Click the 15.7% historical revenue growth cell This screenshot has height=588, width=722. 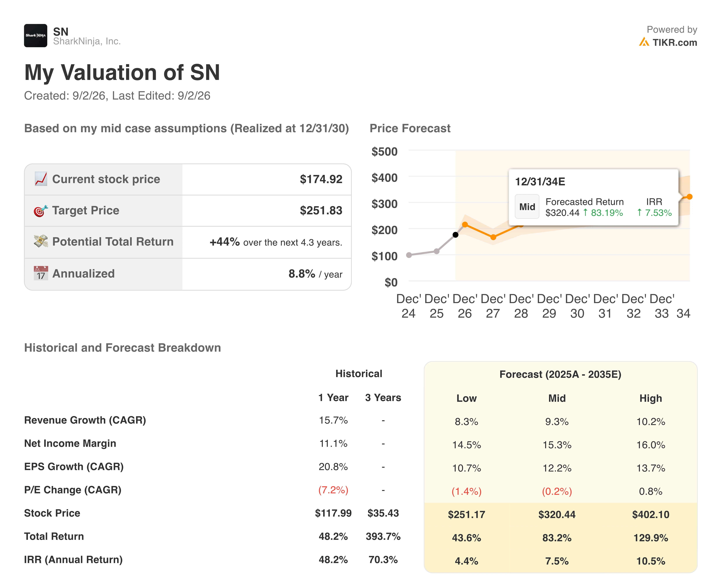point(333,420)
